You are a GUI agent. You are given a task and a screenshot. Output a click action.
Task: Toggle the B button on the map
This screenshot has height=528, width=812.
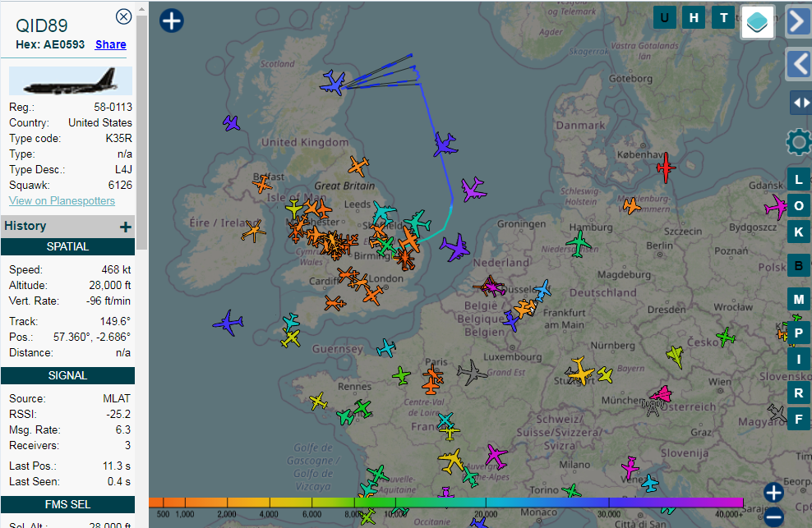coord(799,265)
